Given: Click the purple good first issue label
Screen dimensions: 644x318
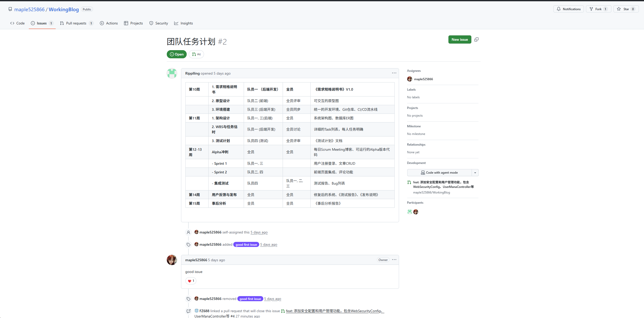Looking at the screenshot, I should (246, 245).
